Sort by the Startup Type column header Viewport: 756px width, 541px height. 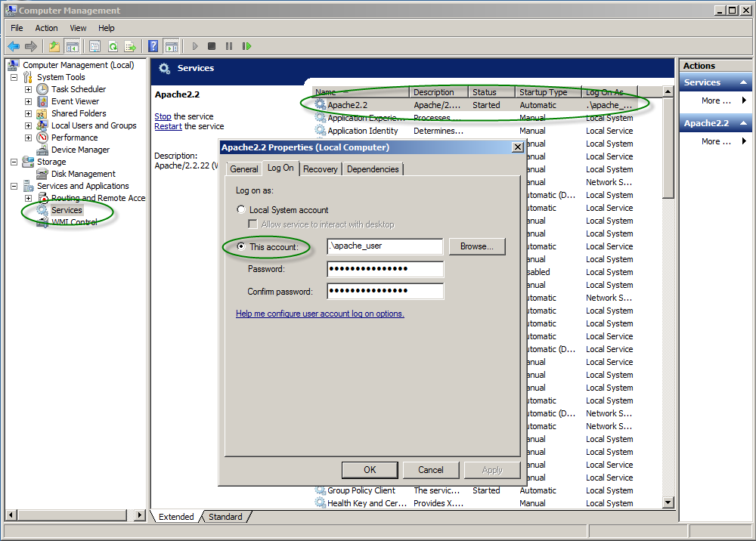pyautogui.click(x=547, y=92)
